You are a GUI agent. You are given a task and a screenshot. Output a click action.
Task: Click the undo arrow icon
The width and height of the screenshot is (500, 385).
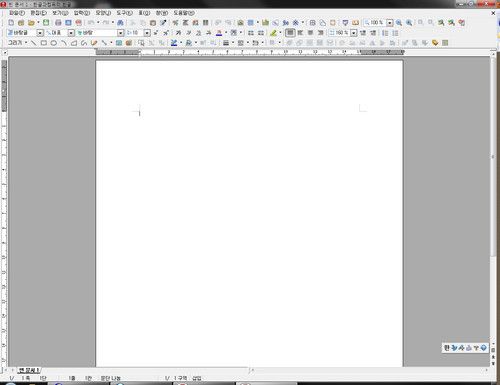(x=91, y=23)
